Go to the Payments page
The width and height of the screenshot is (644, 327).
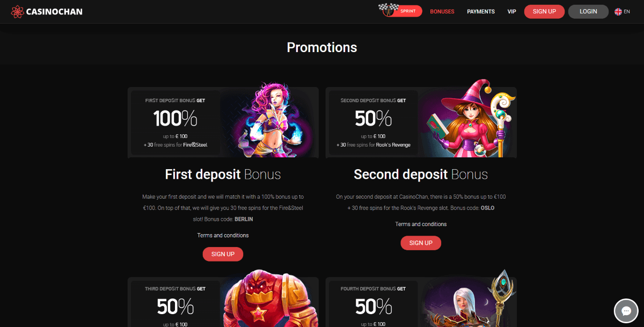tap(481, 11)
